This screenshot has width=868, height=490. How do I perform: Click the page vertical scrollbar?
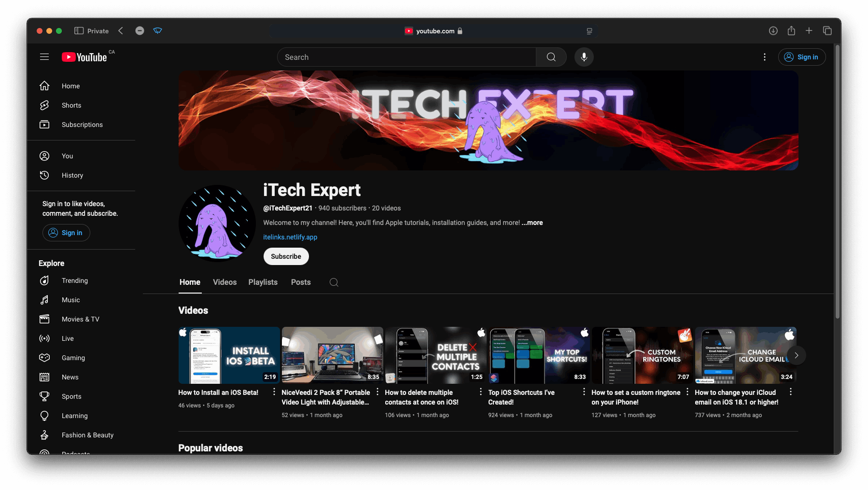837,183
